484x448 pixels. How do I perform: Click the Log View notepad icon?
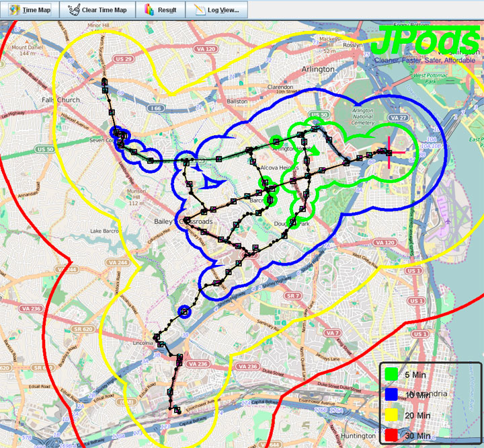(199, 9)
